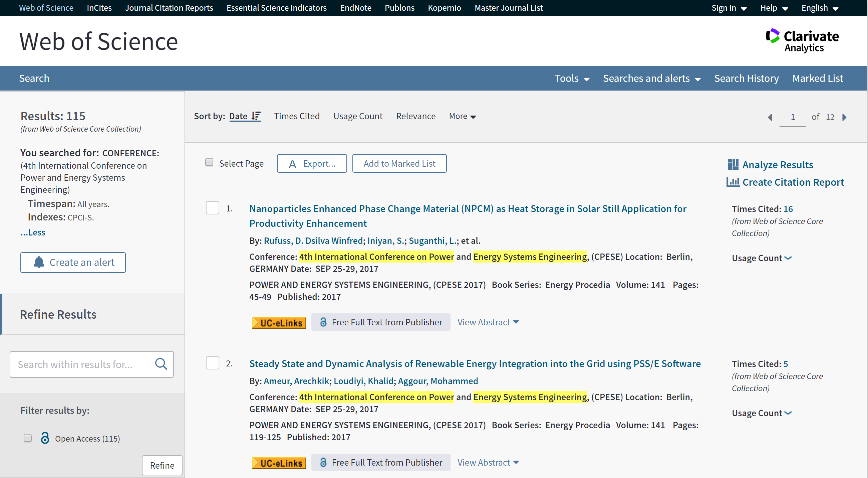Go to the Search tab
868x478 pixels.
[x=34, y=78]
